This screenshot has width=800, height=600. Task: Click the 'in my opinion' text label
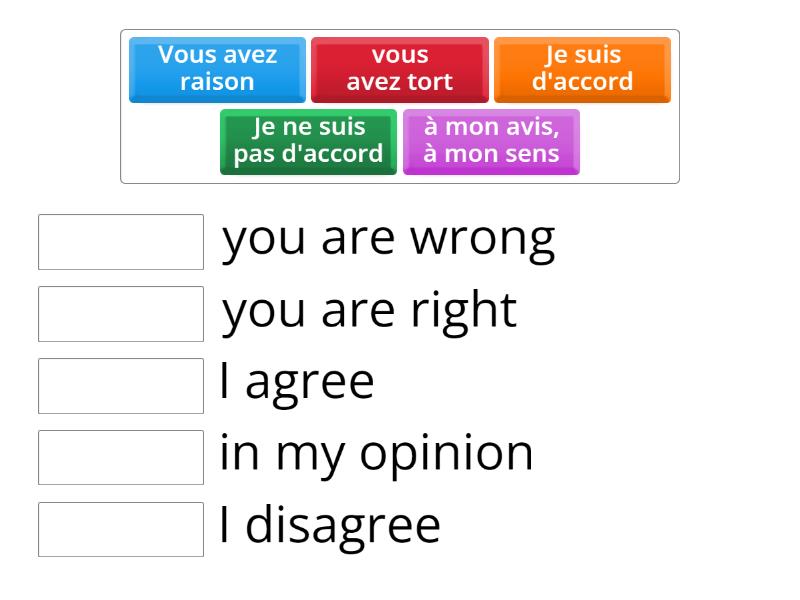[x=375, y=453]
